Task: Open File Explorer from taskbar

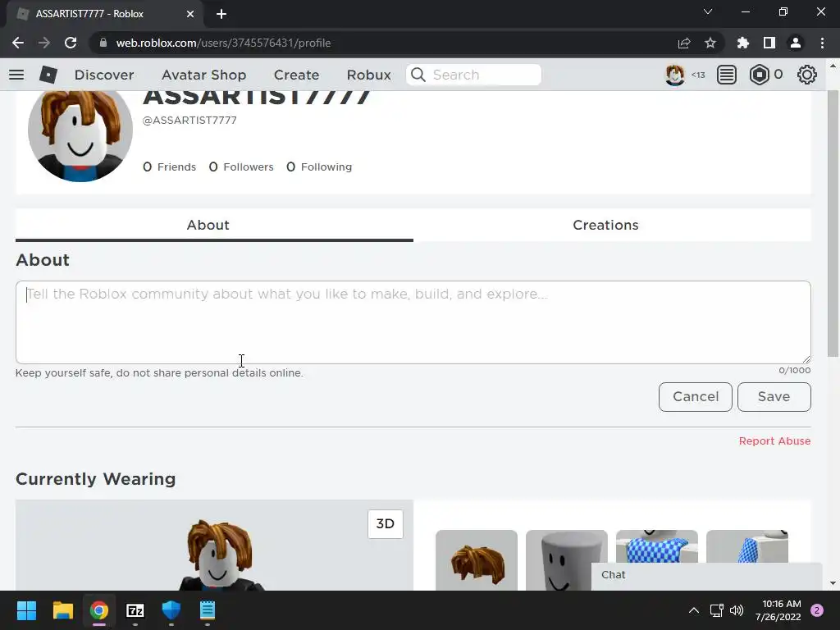Action: (62, 610)
